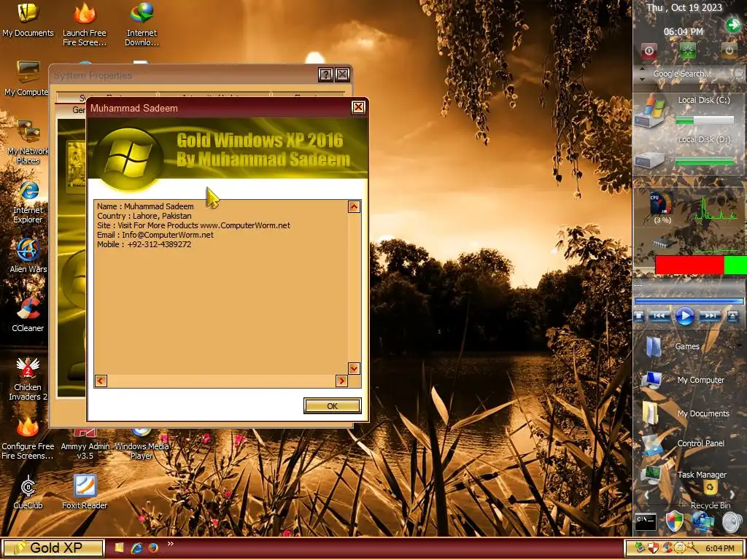
Task: Open Windows Security Center shield icon
Action: 674,522
